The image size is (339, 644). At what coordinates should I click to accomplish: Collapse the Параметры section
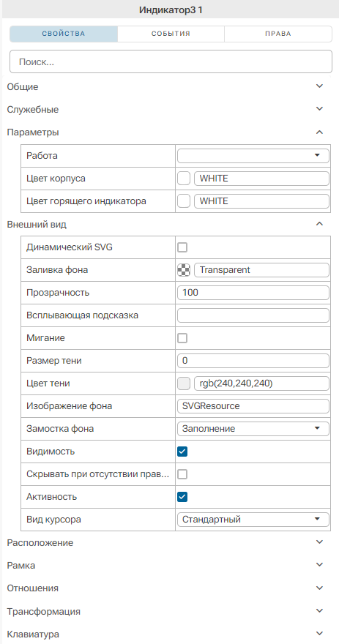[x=319, y=132]
